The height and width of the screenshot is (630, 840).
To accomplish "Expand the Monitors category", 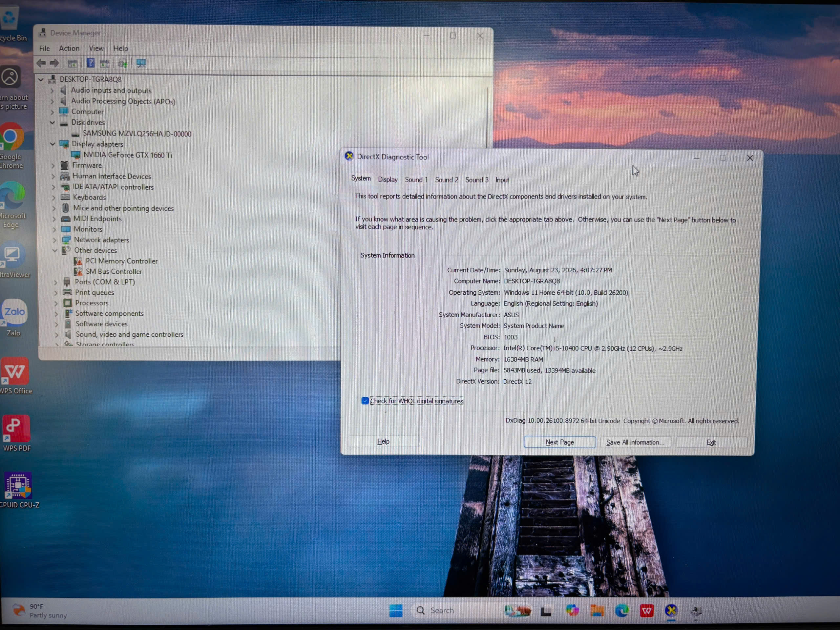I will click(54, 229).
